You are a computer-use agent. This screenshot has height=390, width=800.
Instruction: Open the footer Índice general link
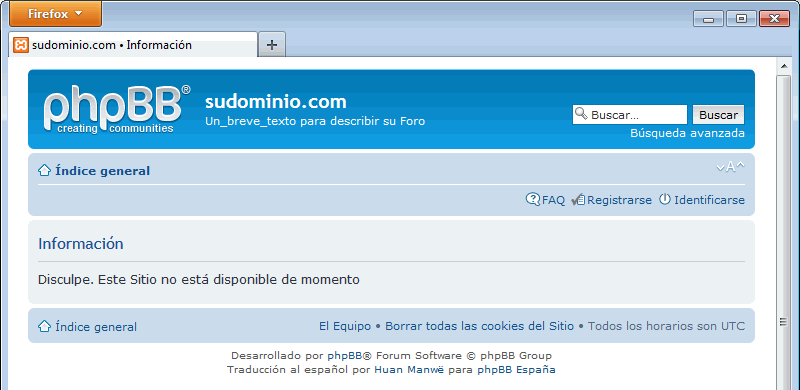coord(96,327)
